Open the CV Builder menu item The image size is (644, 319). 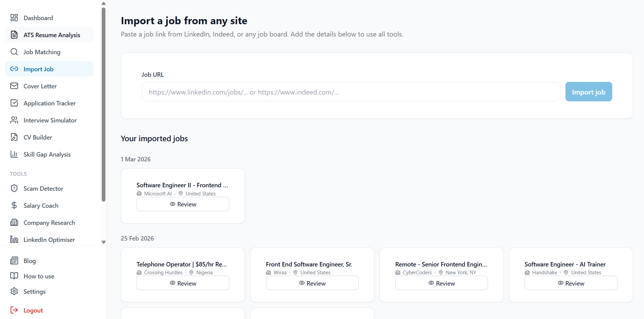[x=38, y=137]
